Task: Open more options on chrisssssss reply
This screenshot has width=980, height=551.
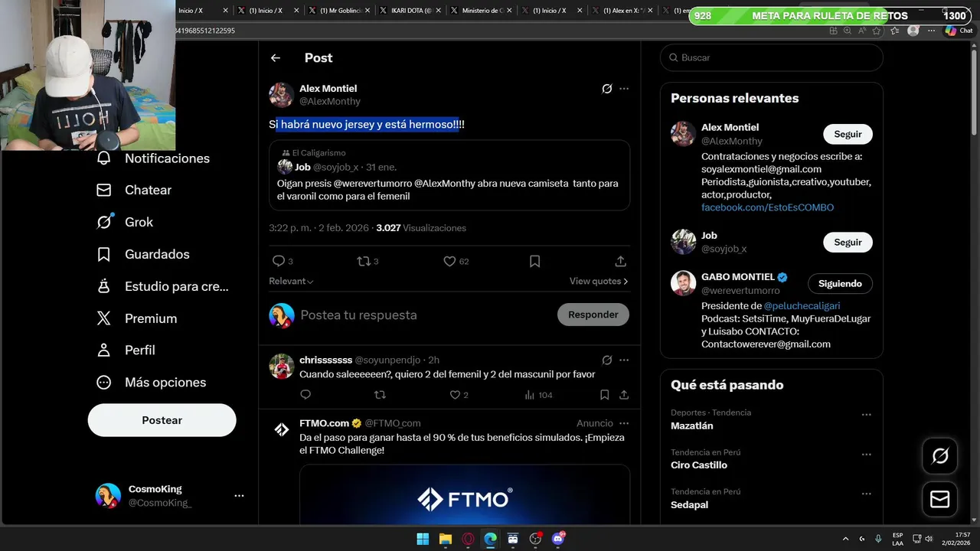Action: [x=624, y=360]
